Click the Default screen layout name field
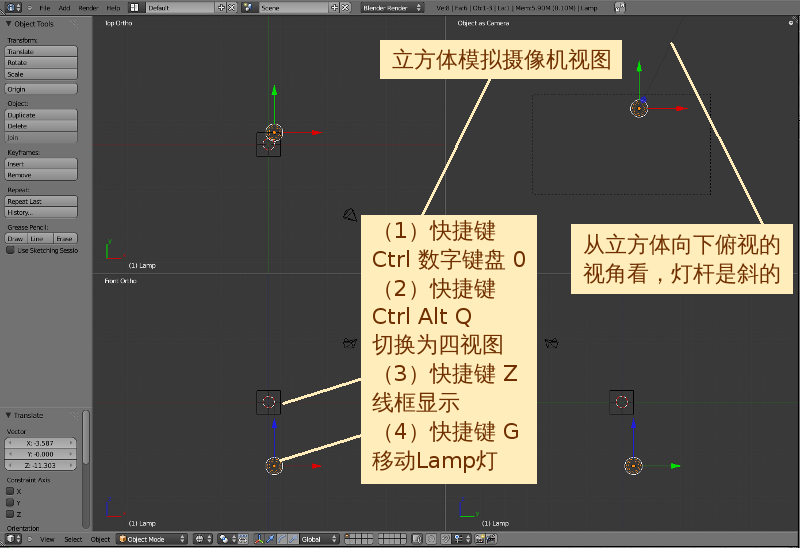 178,8
